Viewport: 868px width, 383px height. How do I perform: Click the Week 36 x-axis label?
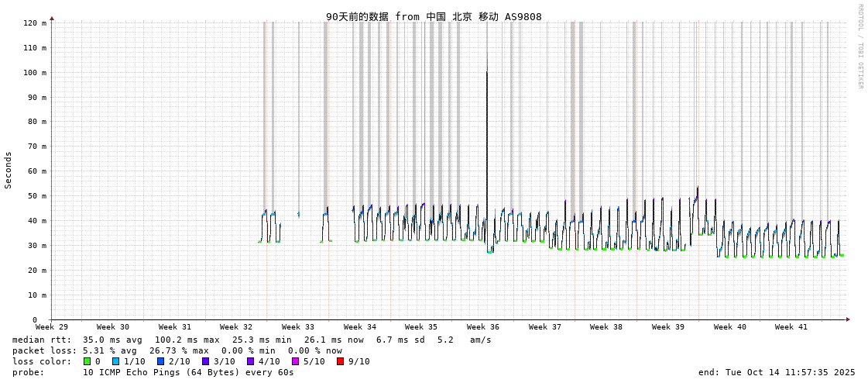pyautogui.click(x=483, y=327)
